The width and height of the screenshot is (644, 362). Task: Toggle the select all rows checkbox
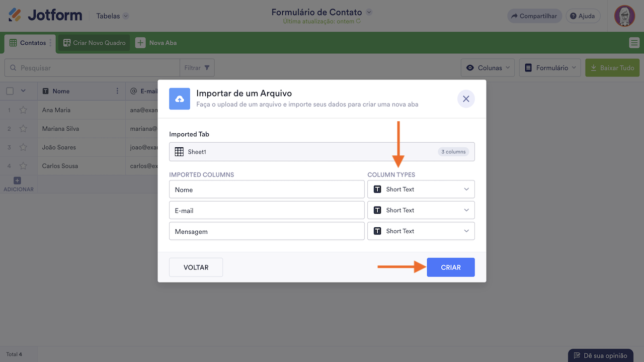[10, 91]
